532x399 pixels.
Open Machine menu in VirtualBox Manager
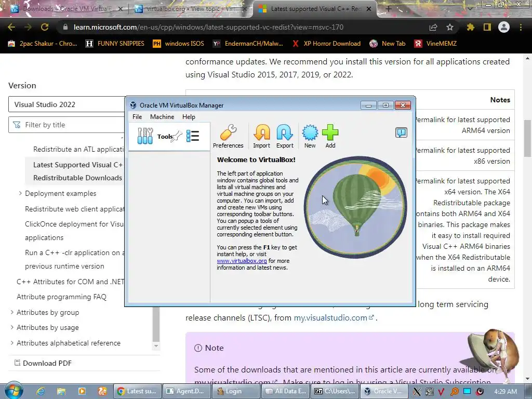(162, 117)
